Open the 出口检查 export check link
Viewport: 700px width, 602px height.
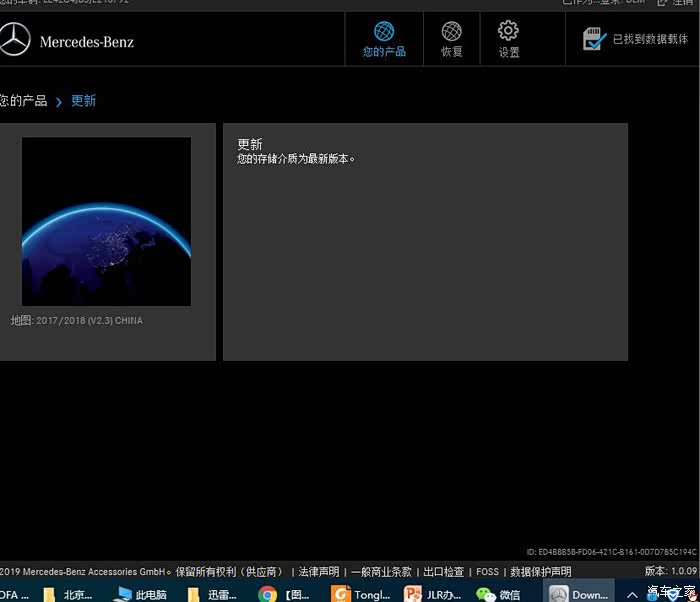[x=443, y=572]
